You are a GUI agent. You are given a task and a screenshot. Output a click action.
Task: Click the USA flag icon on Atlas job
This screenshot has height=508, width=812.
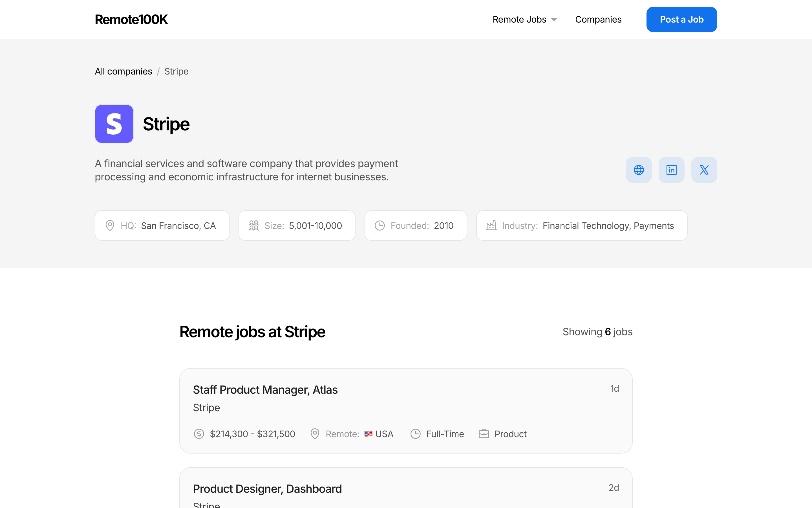(369, 434)
